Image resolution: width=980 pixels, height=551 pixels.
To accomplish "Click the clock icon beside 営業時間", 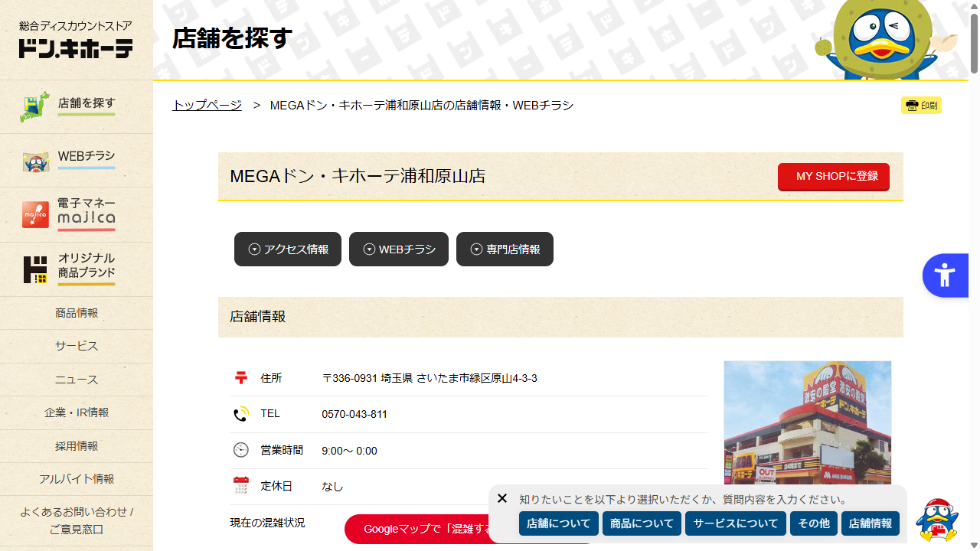I will [240, 450].
